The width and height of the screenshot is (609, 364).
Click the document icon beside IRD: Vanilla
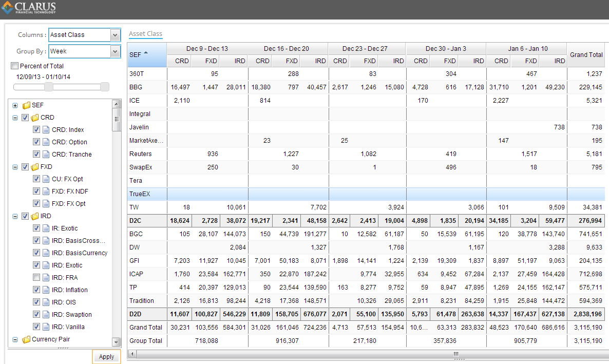[46, 327]
